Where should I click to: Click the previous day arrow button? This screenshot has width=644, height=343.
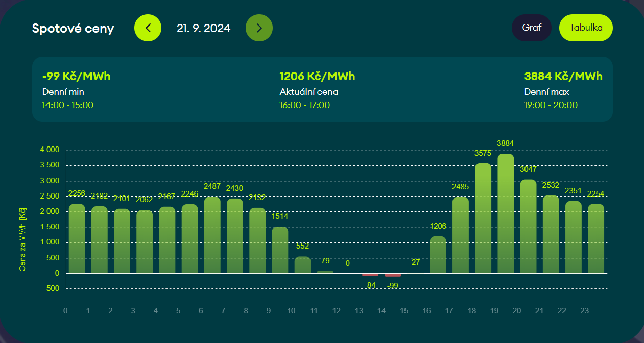click(148, 28)
